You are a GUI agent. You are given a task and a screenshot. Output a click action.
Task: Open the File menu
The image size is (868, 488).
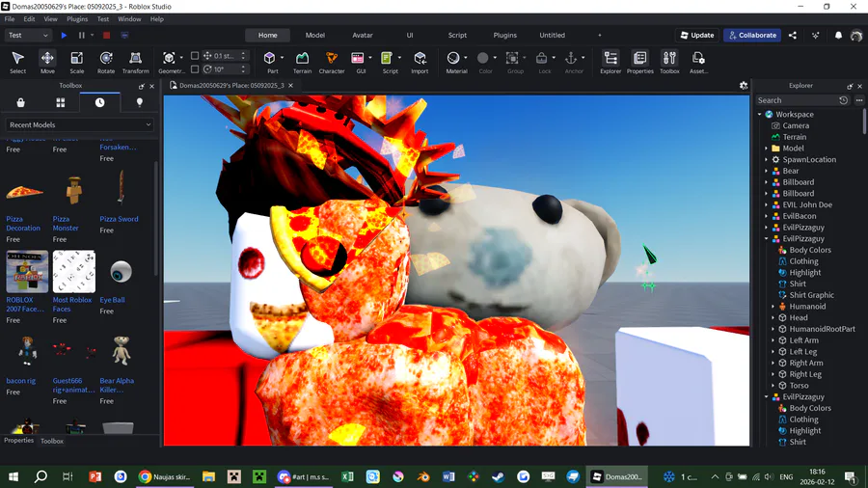click(10, 19)
